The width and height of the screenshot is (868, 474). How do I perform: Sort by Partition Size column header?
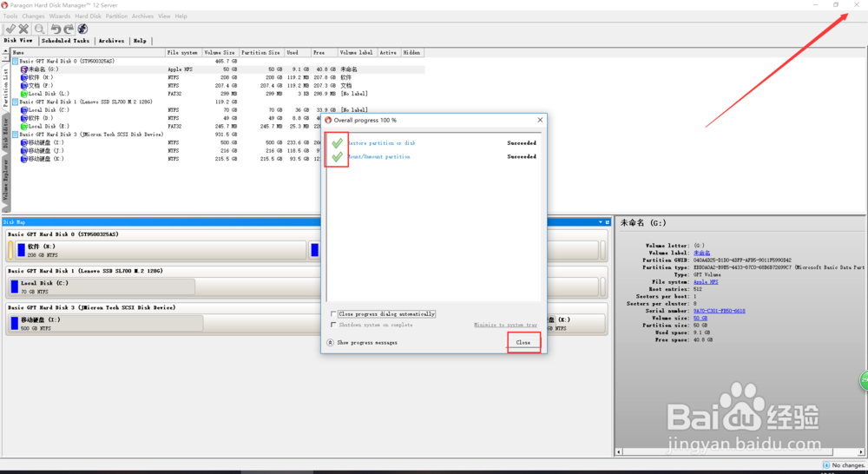(261, 53)
